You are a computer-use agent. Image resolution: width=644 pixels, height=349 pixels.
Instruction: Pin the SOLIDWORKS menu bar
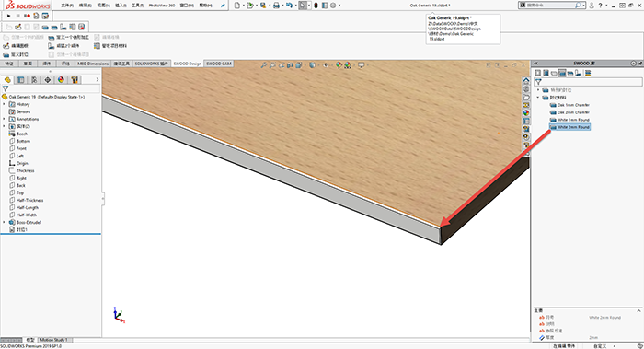[223, 6]
